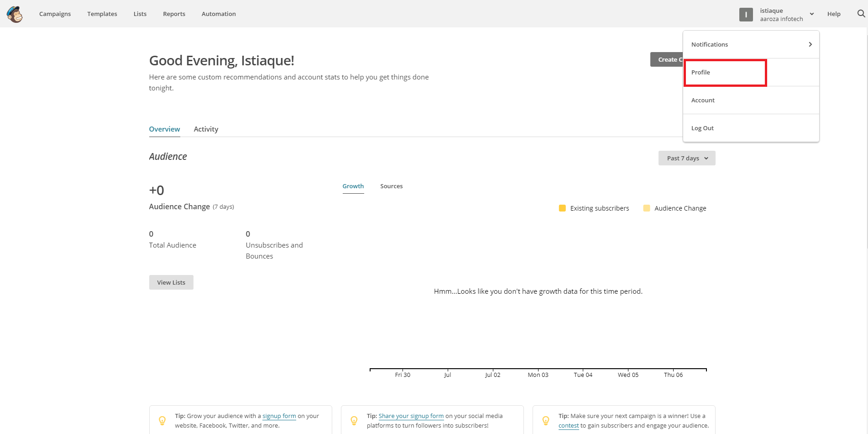Click the Audience Change legend swatch

click(x=646, y=208)
